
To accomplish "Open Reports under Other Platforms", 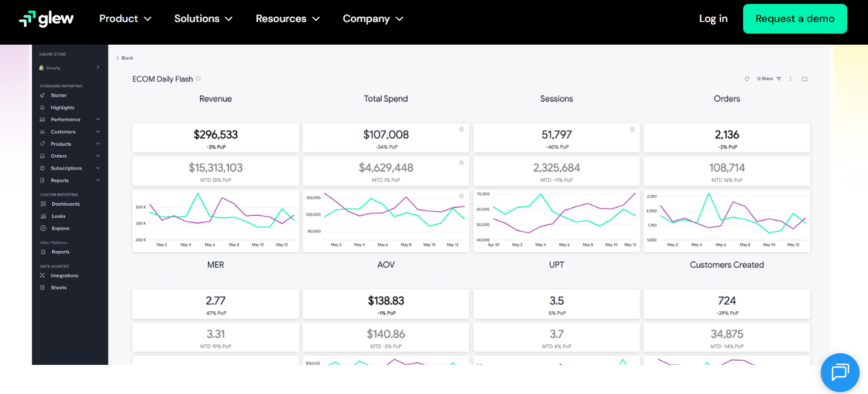I will coord(60,252).
